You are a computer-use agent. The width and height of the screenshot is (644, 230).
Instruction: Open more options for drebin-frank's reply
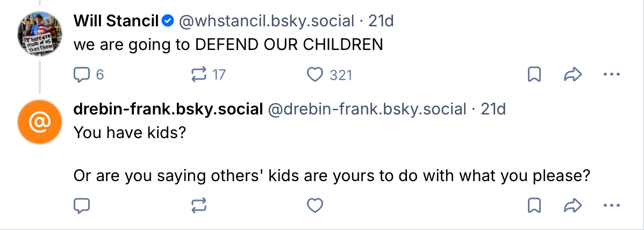coord(612,205)
